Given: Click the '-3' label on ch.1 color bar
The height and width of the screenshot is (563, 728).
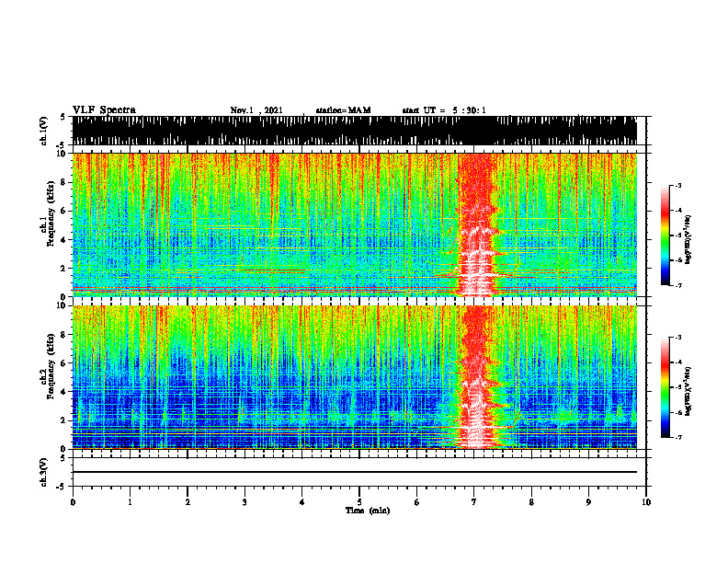Looking at the screenshot, I should [x=678, y=186].
